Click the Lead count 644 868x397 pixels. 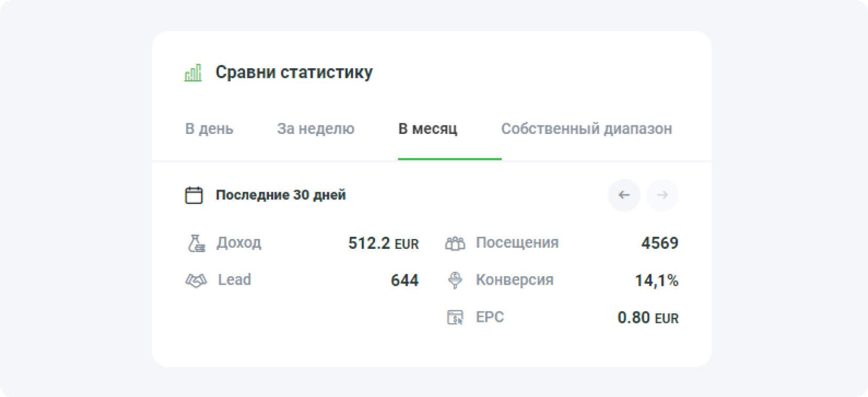[x=404, y=280]
